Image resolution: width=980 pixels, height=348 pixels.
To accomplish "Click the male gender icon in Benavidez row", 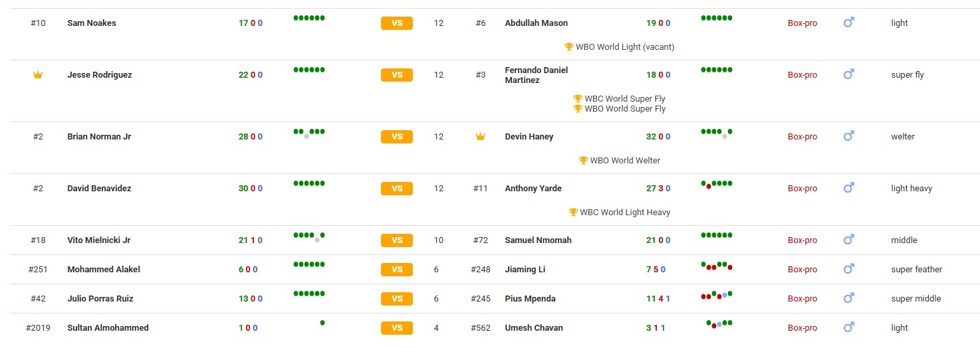I will [848, 189].
